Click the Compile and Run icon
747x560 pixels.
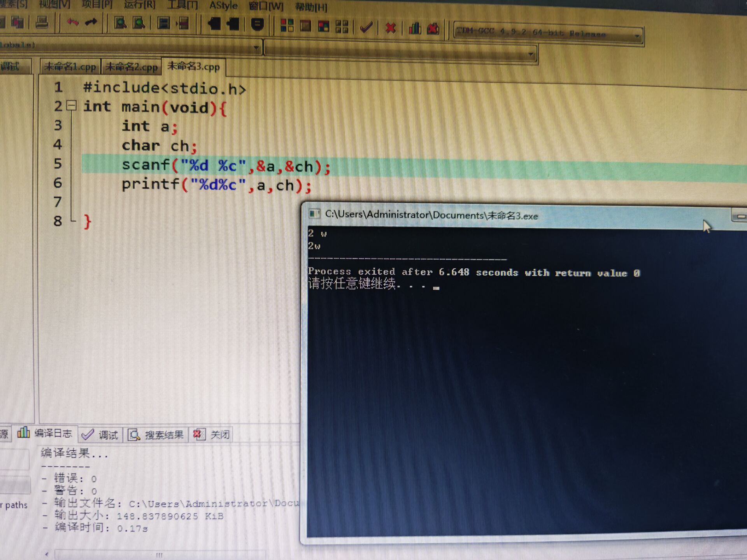[x=323, y=26]
